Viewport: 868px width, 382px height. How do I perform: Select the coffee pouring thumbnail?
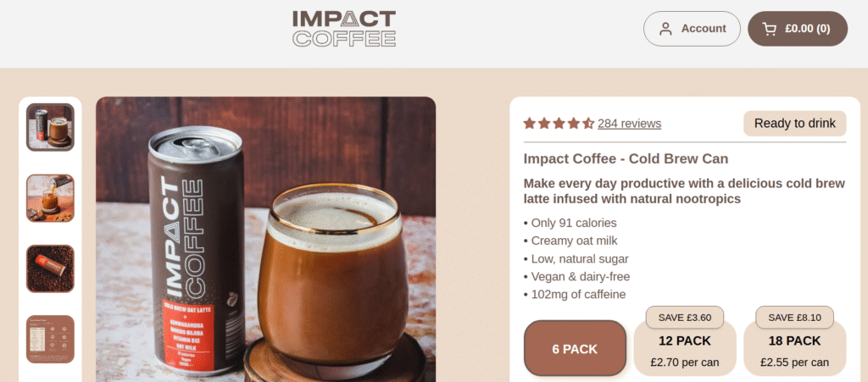50,198
